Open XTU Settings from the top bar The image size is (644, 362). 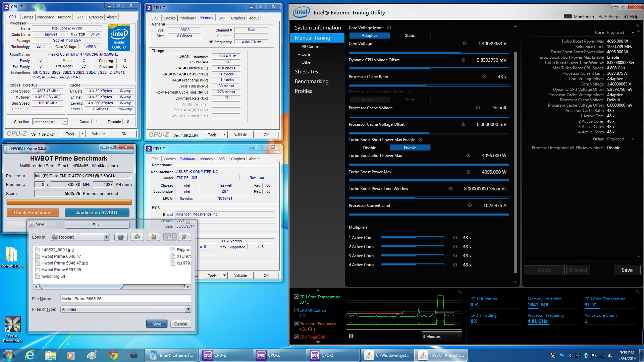[609, 17]
